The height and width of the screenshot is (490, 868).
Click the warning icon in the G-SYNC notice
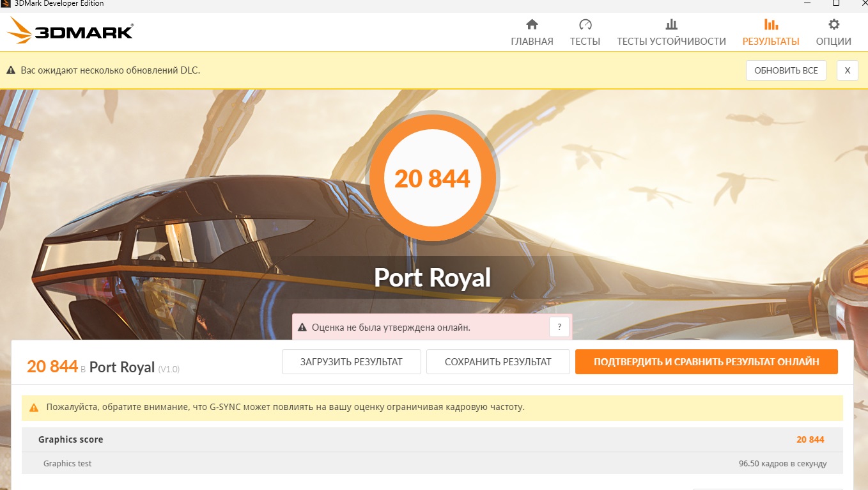tap(33, 407)
